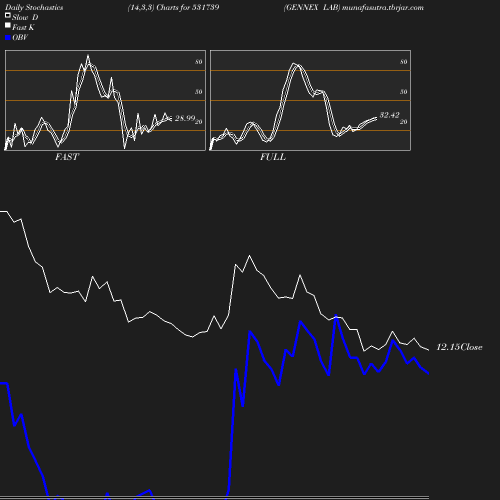Click the 80 level label in FAST chart
Screen dimensions: 500x500
pyautogui.click(x=199, y=62)
